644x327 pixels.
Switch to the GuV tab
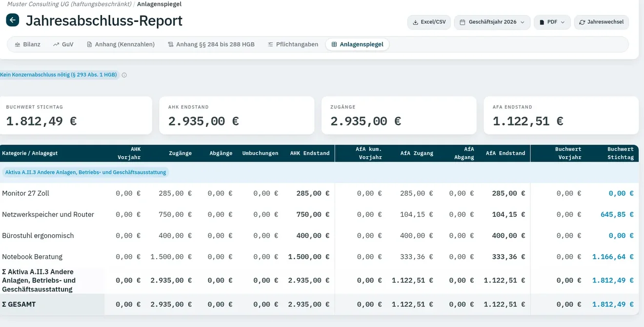pos(63,44)
